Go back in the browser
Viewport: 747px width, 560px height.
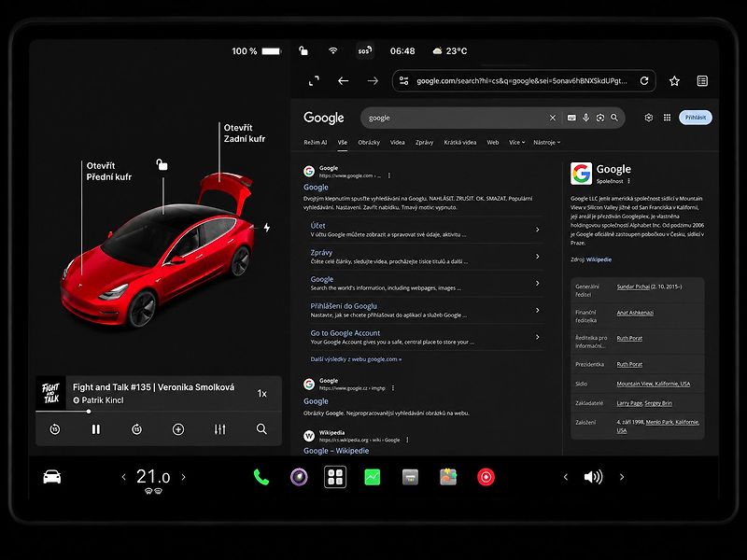click(343, 81)
